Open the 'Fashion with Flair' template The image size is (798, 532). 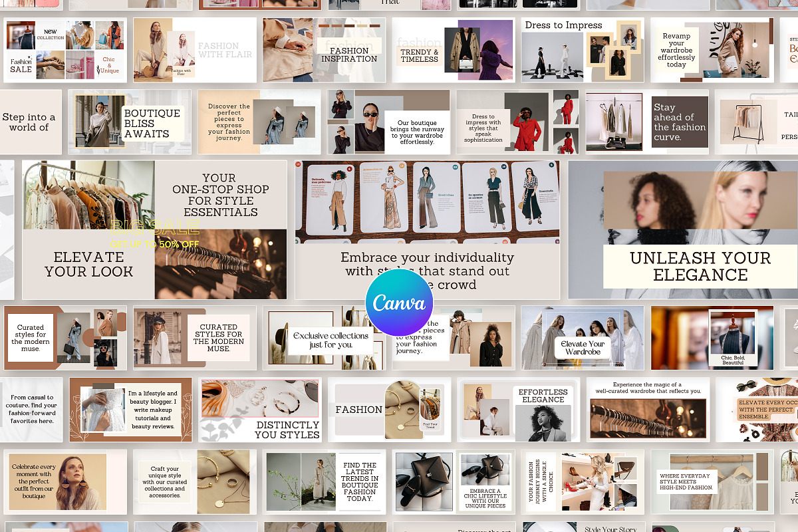point(195,50)
